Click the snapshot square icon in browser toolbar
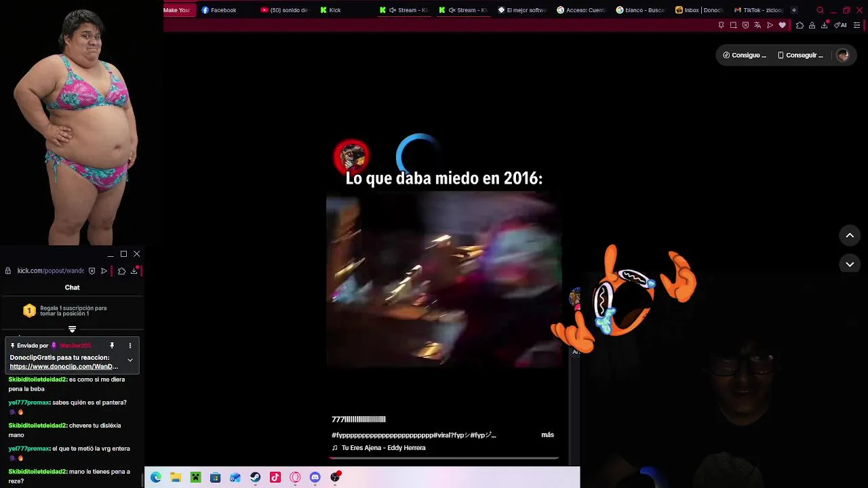This screenshot has width=868, height=488. tap(733, 25)
